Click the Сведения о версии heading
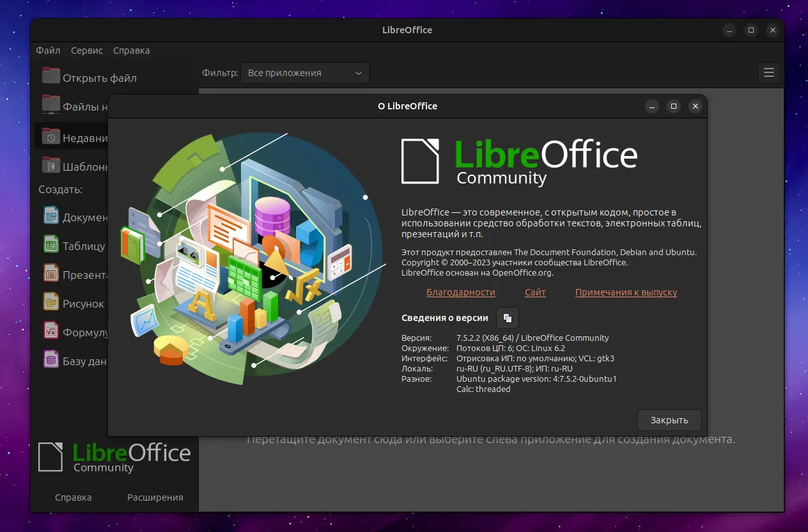Screen dimensions: 808x532 (x=445, y=318)
